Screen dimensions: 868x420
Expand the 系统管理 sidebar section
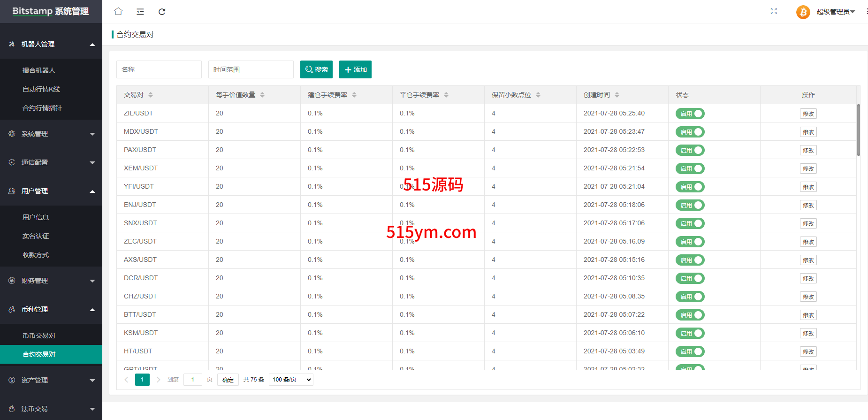click(51, 134)
